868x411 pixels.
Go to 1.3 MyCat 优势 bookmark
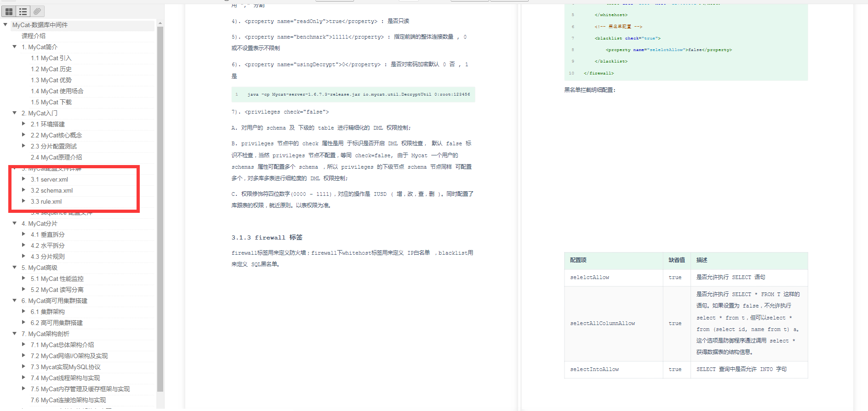51,80
